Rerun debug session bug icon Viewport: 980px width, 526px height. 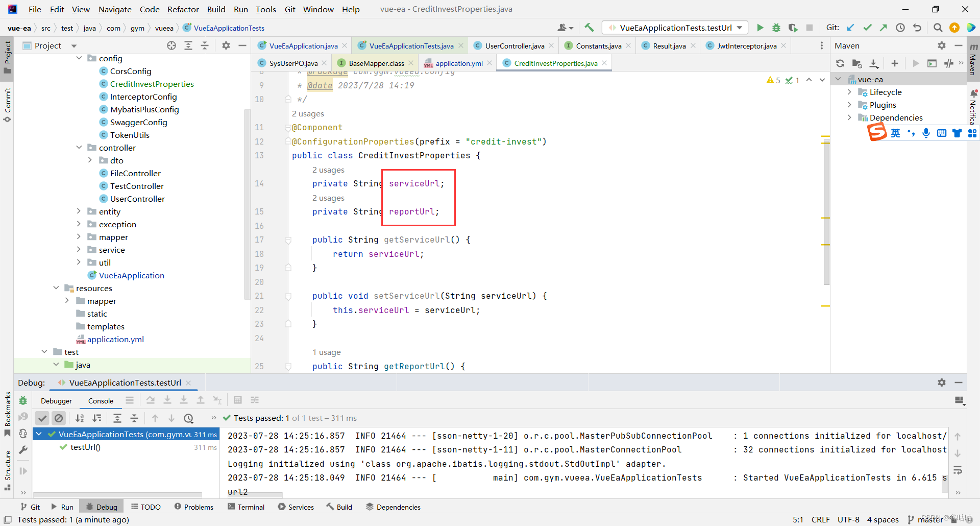click(23, 400)
